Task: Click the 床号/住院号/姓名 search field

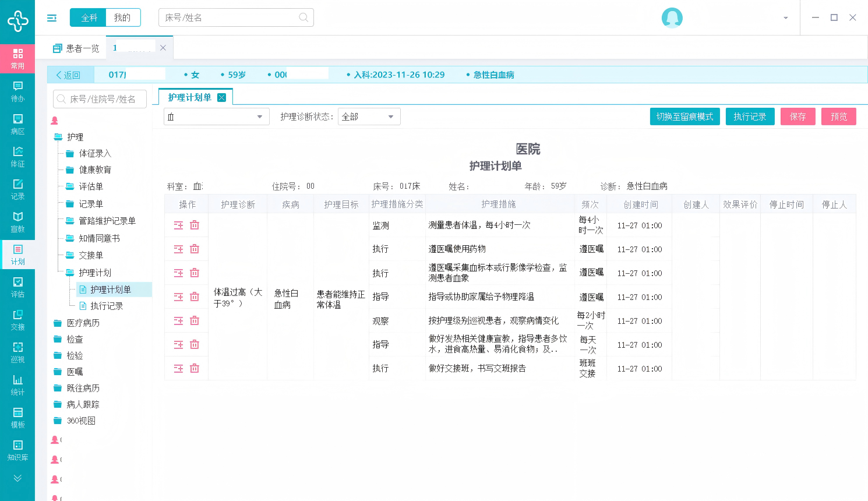Action: pyautogui.click(x=103, y=99)
